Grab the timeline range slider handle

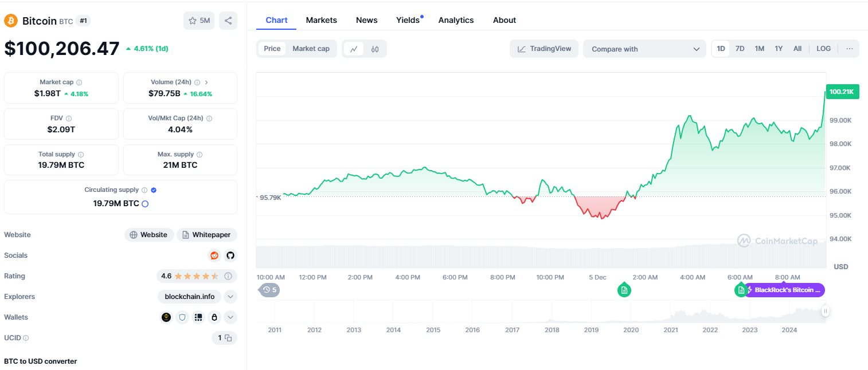point(825,311)
